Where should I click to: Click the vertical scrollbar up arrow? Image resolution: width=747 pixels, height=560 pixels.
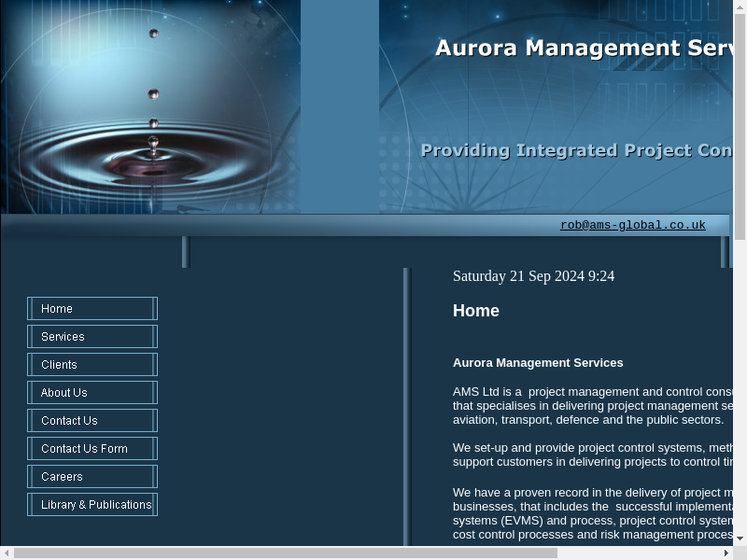click(x=740, y=7)
